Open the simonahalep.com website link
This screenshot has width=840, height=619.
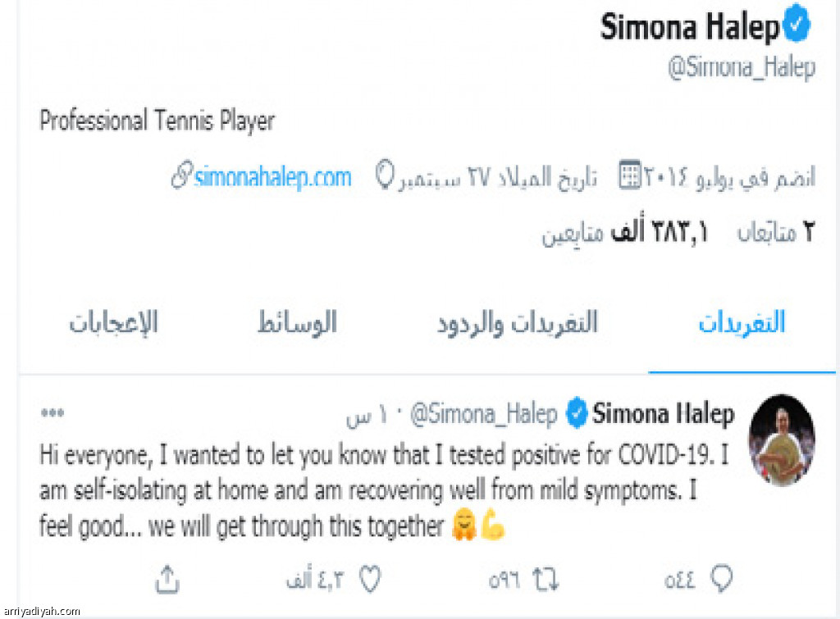pos(272,177)
